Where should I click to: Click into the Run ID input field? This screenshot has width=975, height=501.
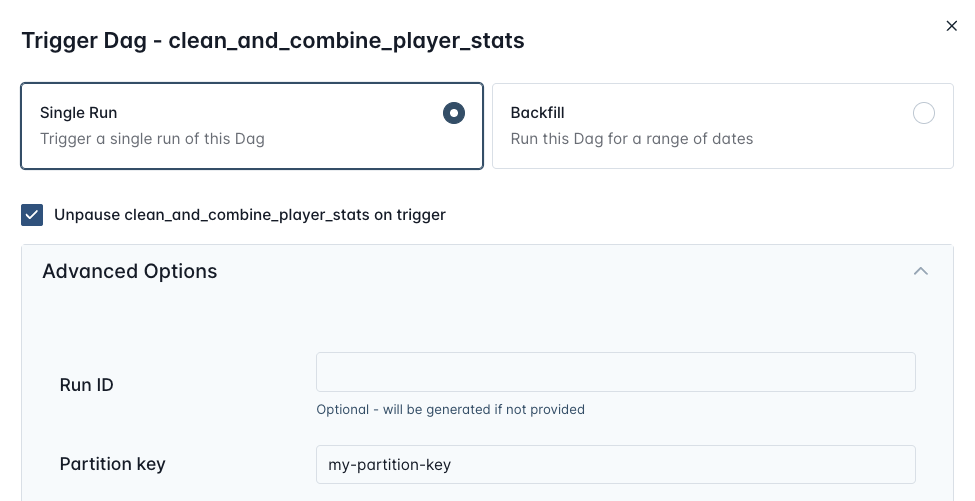click(x=615, y=372)
